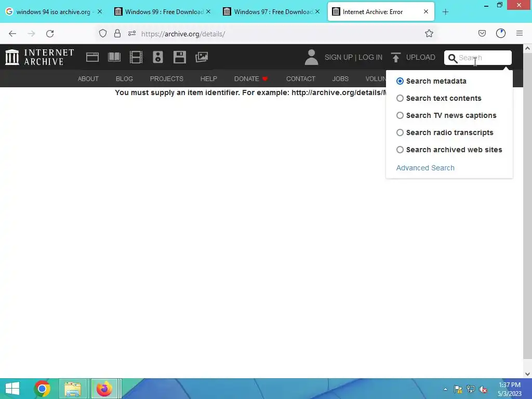Open the Internet Archive home logo
This screenshot has width=532, height=399.
tap(39, 57)
